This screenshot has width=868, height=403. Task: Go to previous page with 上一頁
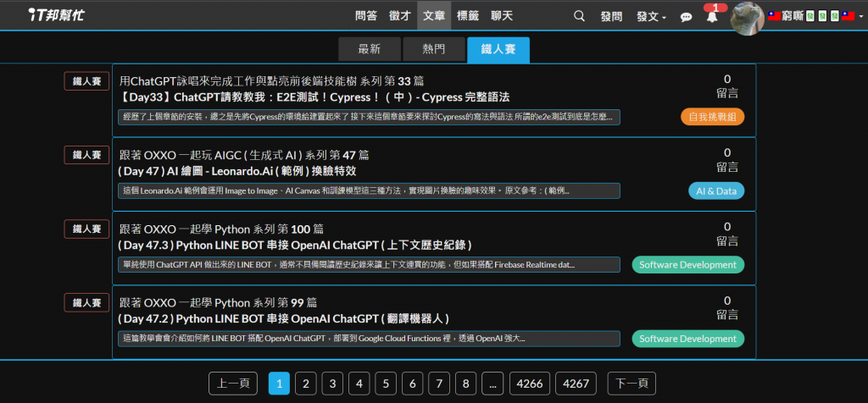tap(233, 384)
